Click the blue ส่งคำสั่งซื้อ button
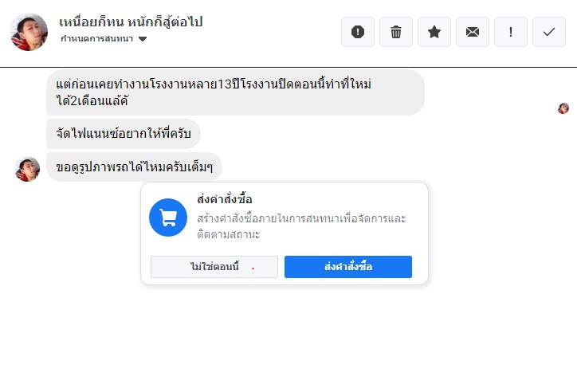Image resolution: width=577 pixels, height=392 pixels. pos(348,267)
